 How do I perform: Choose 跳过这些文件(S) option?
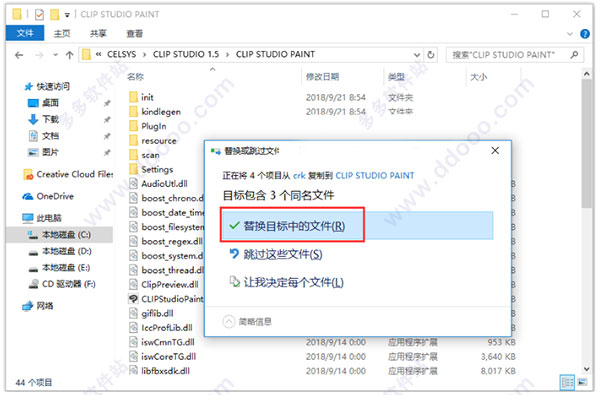point(276,254)
